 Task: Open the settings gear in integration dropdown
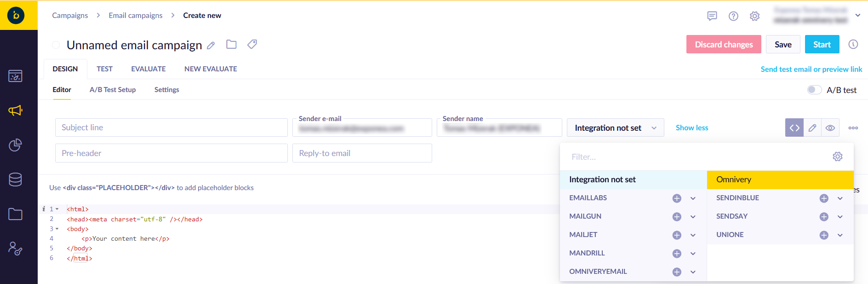837,157
